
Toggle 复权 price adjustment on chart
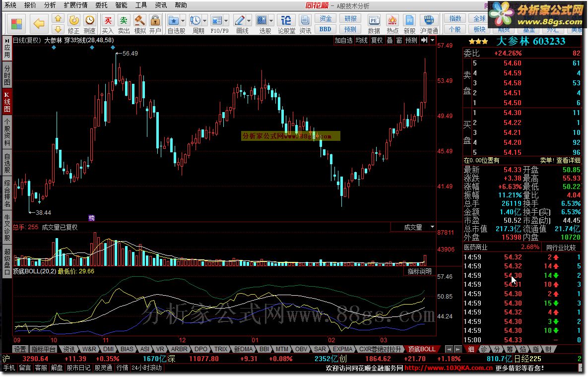[x=377, y=40]
